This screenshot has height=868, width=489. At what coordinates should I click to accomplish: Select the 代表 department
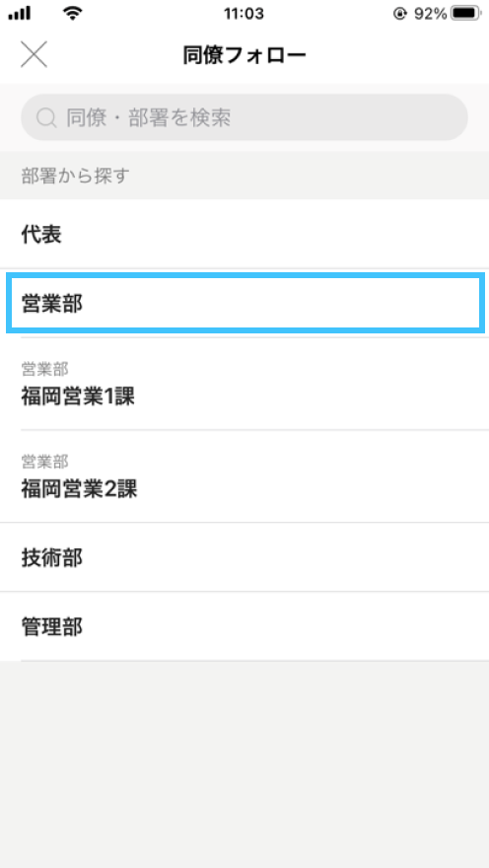click(x=244, y=234)
